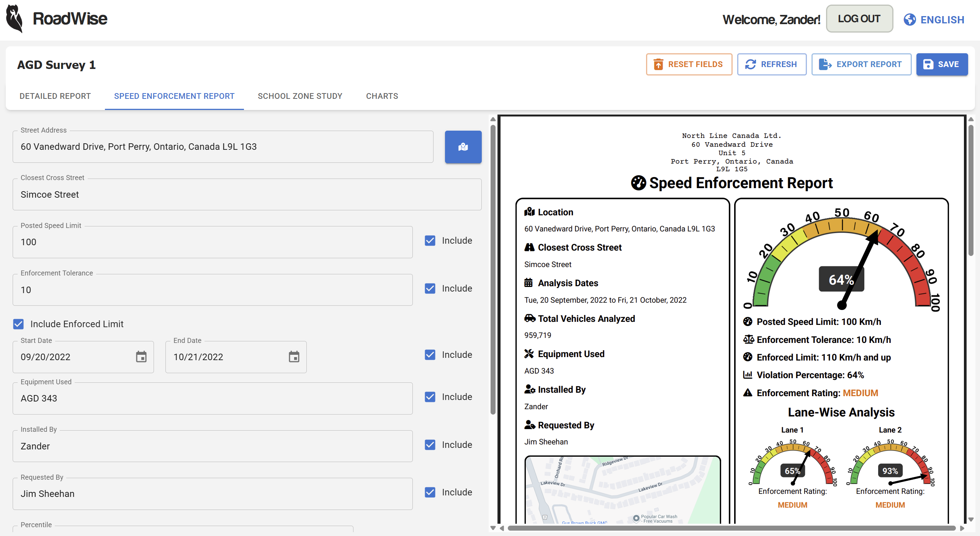Click the map locate icon button
This screenshot has width=980, height=536.
pos(463,147)
